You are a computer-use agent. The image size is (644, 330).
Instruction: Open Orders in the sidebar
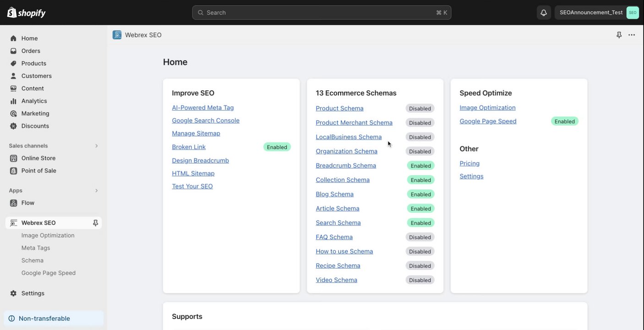click(31, 51)
